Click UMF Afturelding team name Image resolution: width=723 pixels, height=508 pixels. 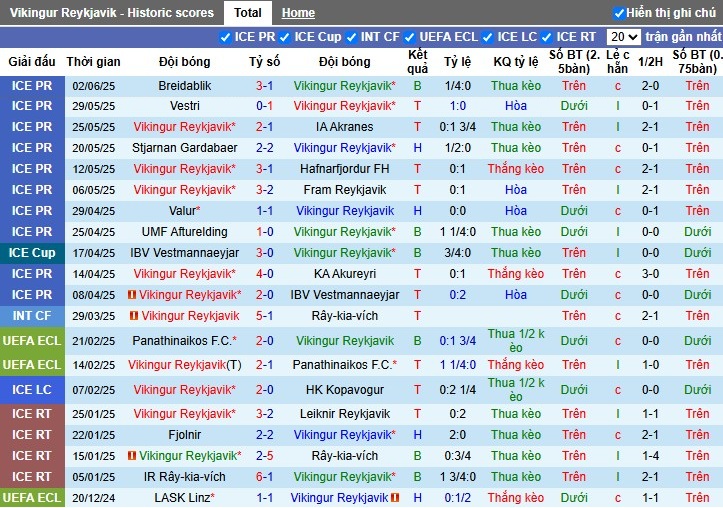coord(184,231)
